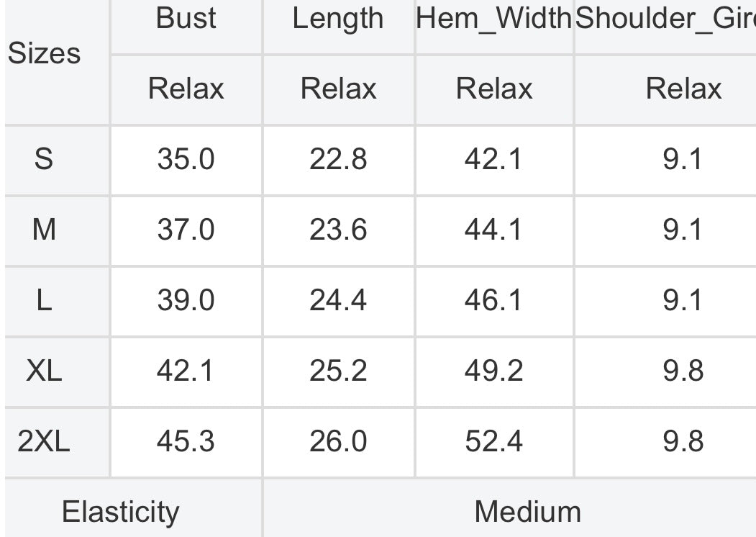
Task: Select the size XL row label
Action: pyautogui.click(x=44, y=371)
